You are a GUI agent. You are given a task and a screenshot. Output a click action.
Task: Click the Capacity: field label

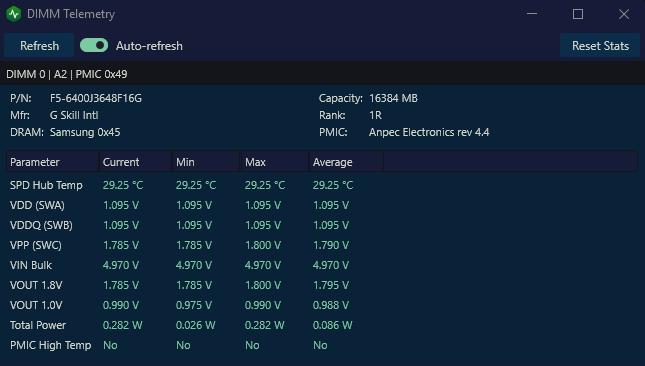click(x=341, y=98)
